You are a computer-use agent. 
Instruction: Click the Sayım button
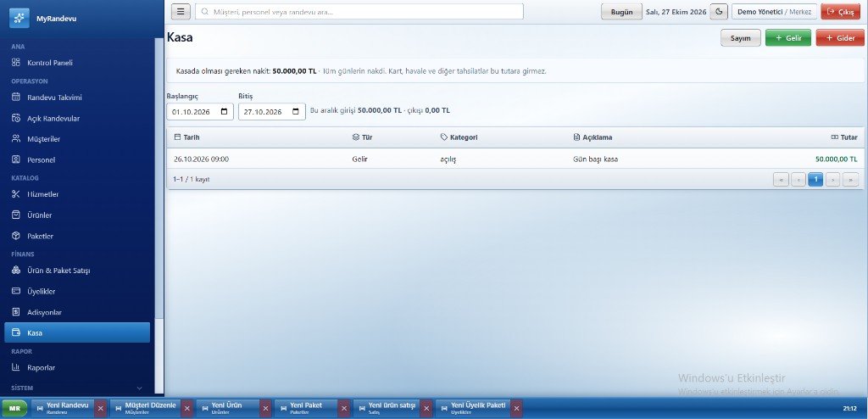pos(741,37)
